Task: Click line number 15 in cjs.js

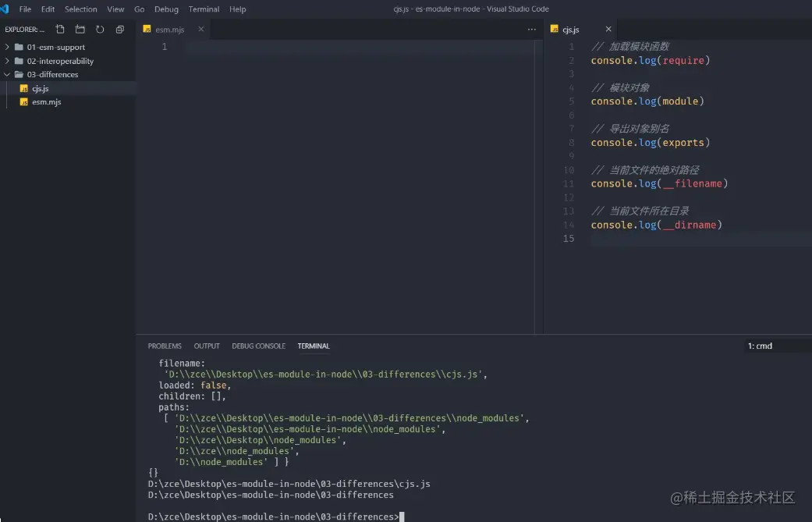Action: click(x=569, y=239)
